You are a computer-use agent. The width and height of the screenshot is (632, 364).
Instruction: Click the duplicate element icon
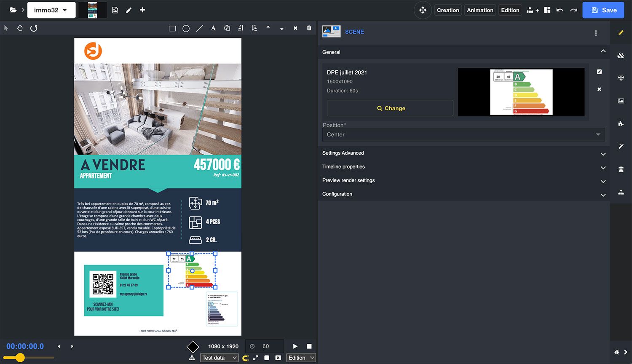(x=227, y=28)
